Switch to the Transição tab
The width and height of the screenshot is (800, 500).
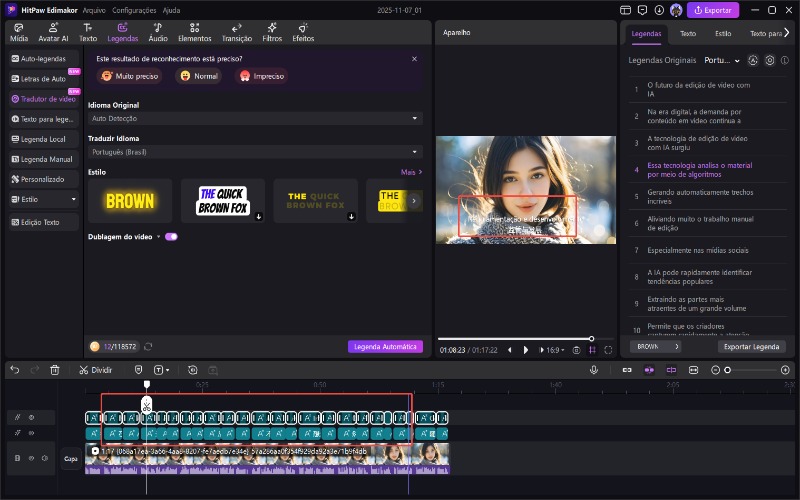point(237,32)
